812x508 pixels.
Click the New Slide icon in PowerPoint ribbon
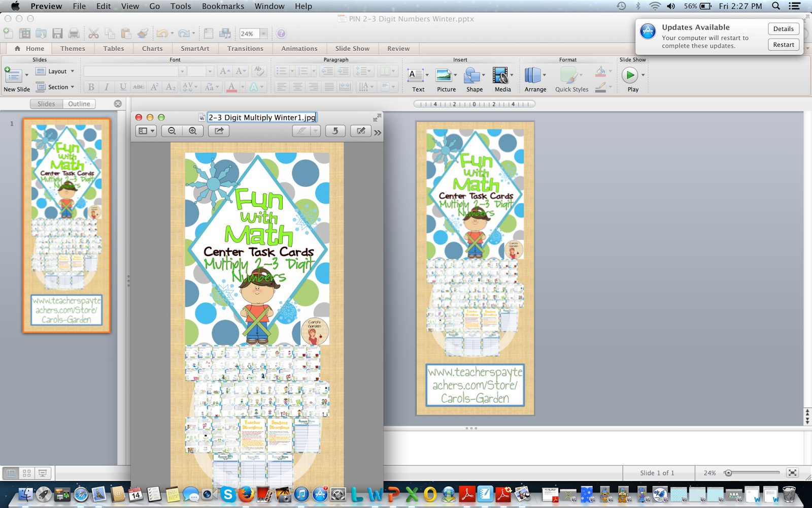pyautogui.click(x=13, y=75)
